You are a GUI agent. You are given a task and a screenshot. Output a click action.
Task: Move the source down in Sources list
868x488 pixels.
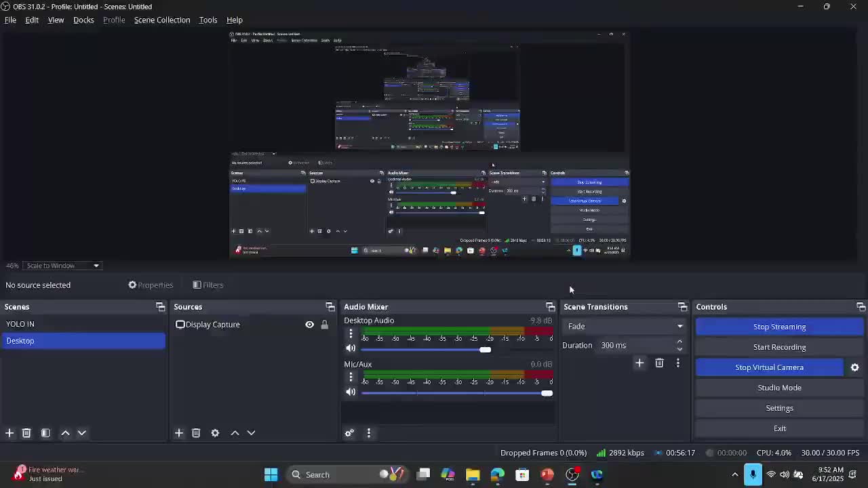coord(251,433)
